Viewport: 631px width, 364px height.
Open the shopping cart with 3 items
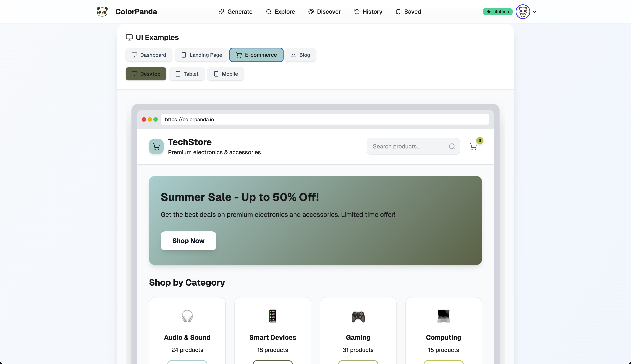tap(473, 146)
